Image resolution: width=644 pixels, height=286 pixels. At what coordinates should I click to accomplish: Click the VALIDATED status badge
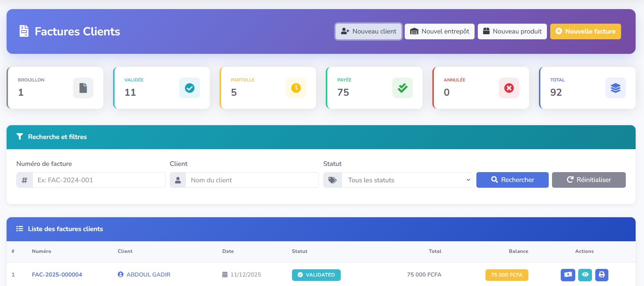click(316, 275)
